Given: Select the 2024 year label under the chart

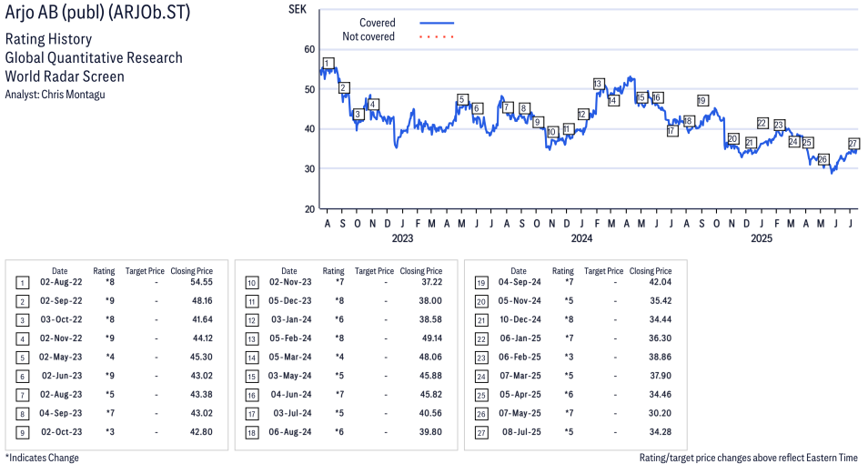Looking at the screenshot, I should coord(581,238).
